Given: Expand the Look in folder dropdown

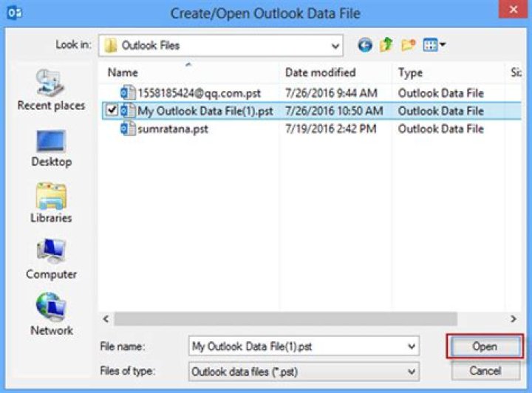Looking at the screenshot, I should click(x=335, y=46).
